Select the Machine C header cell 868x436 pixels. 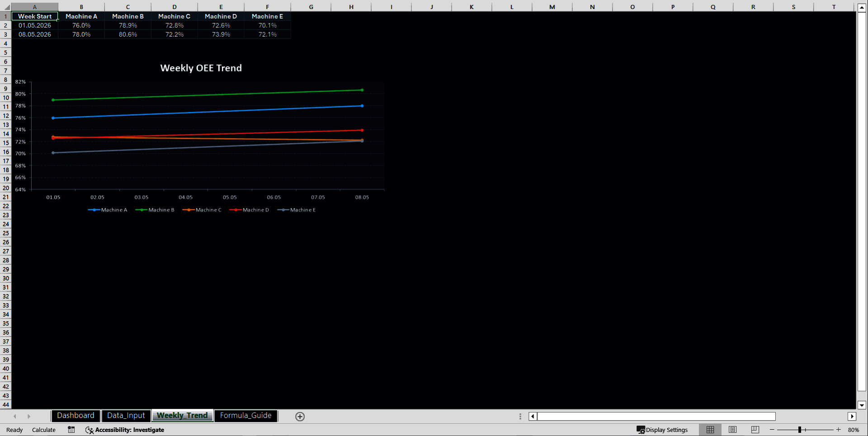tap(175, 16)
